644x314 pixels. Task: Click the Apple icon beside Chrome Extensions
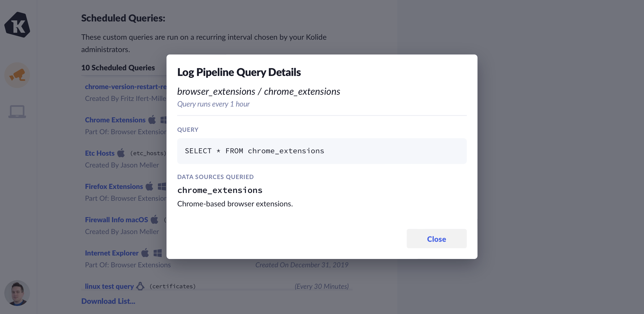[x=152, y=120]
